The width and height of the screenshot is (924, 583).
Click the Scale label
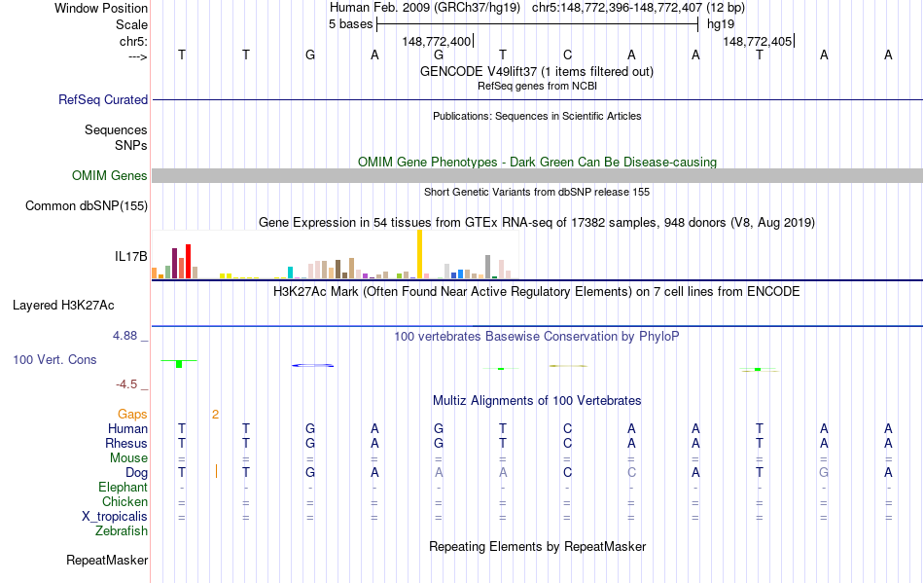click(x=131, y=24)
